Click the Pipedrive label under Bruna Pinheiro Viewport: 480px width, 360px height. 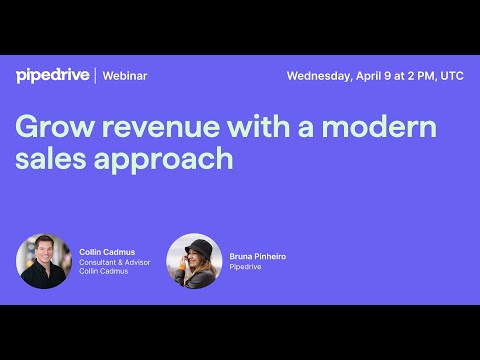tap(245, 267)
